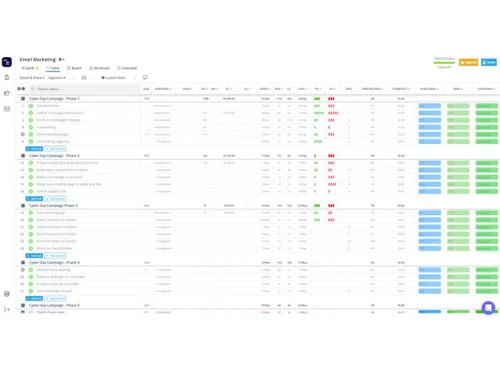
Task: Click the free trial status progress bar
Action: [444, 63]
